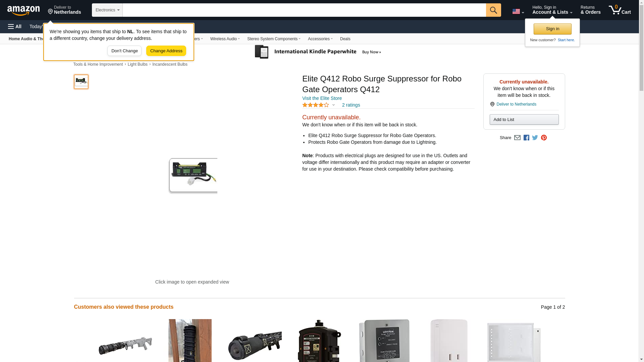The width and height of the screenshot is (644, 362).
Task: Open the All hamburger menu
Action: (x=15, y=26)
